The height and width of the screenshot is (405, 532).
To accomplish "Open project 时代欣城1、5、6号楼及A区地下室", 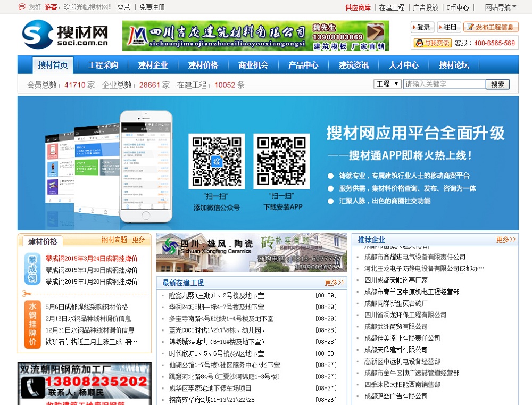I will coord(217,353).
